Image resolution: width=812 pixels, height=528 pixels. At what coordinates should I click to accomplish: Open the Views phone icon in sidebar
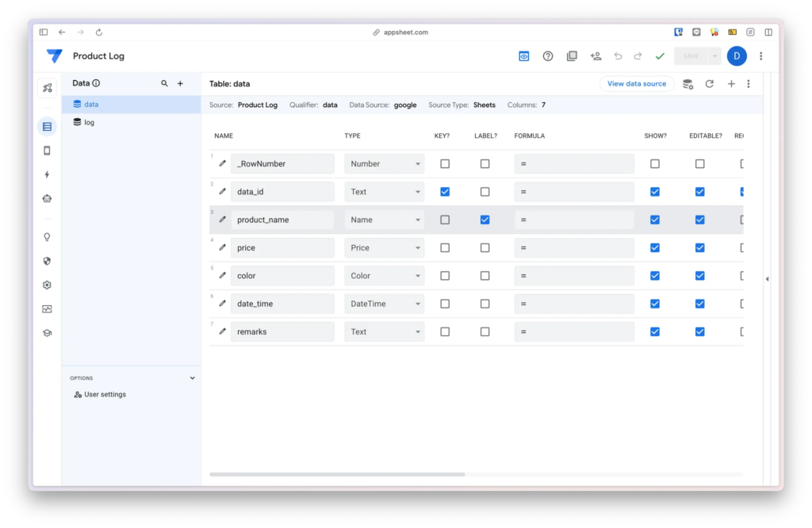coord(47,151)
